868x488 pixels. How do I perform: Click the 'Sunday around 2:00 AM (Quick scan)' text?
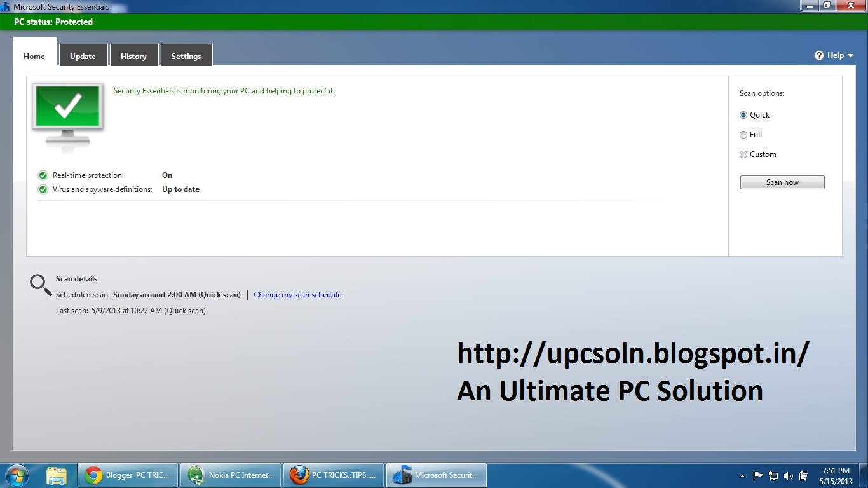tap(177, 295)
